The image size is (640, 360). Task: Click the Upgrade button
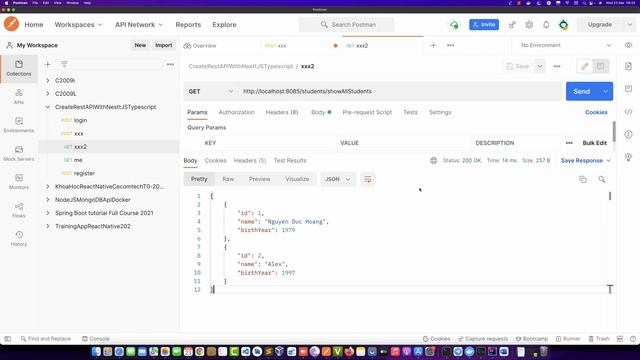600,24
